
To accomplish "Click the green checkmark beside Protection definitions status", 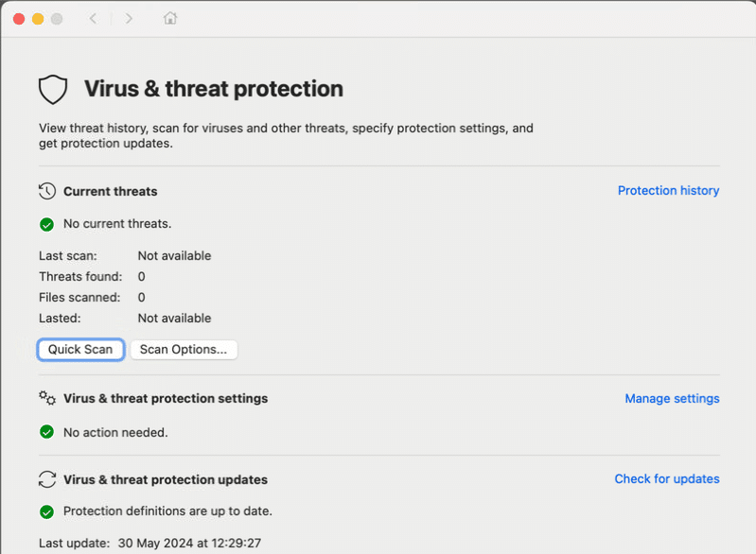I will point(46,511).
